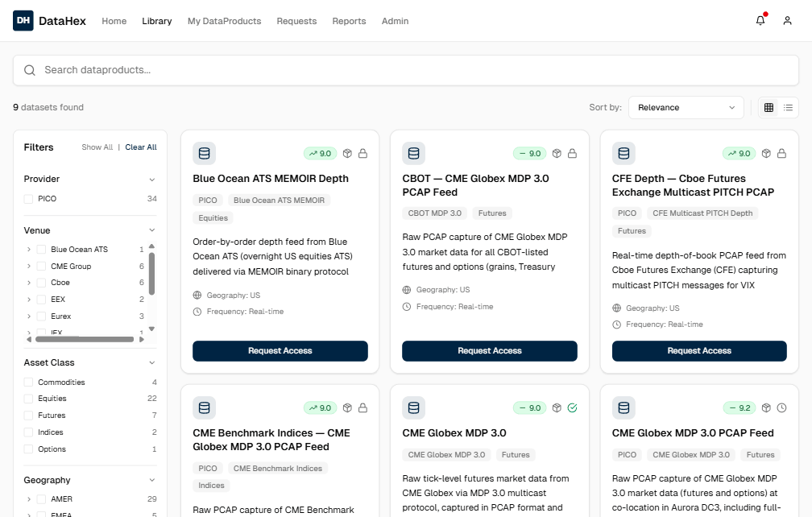The height and width of the screenshot is (517, 812).
Task: Click database icon on CME Benchmark Indices card
Action: 204,407
